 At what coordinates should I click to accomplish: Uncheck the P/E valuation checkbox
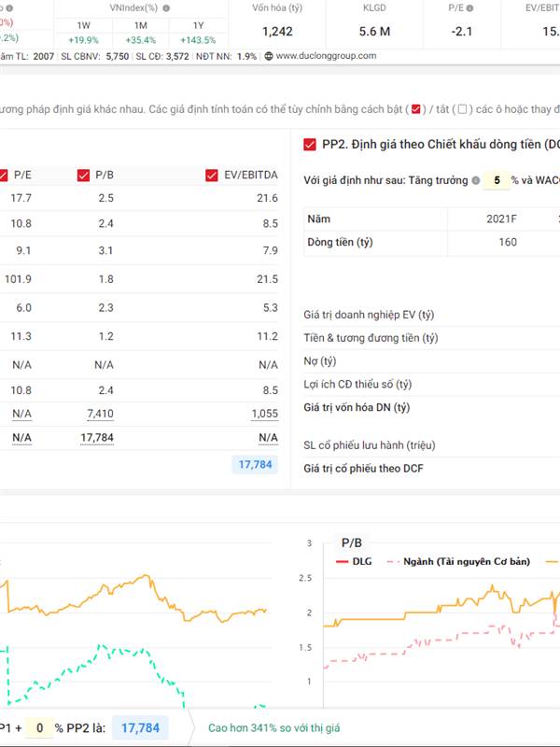(4, 175)
